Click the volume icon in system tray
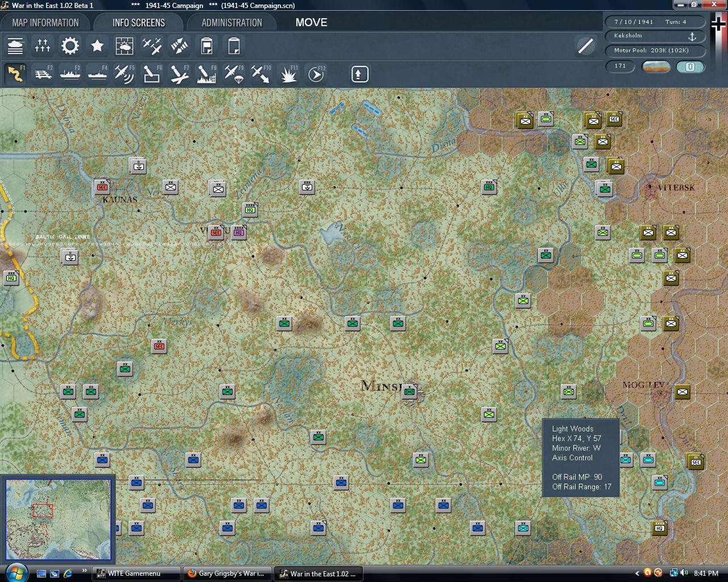Screen dimensions: 728x582 point(684,573)
